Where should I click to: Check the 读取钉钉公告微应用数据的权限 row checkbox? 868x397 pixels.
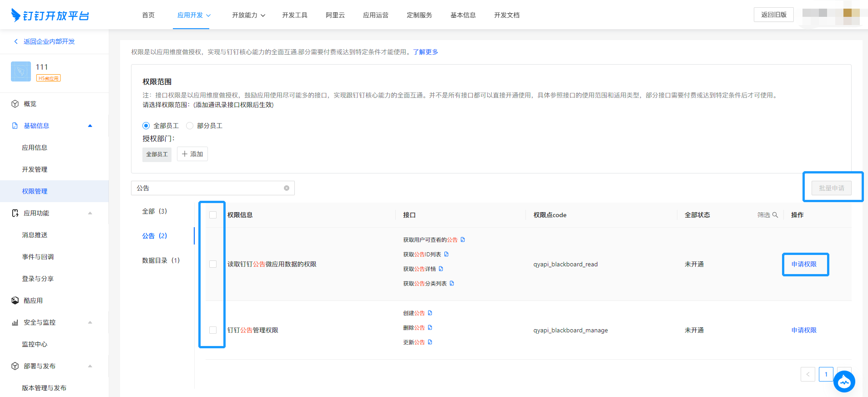(x=213, y=264)
